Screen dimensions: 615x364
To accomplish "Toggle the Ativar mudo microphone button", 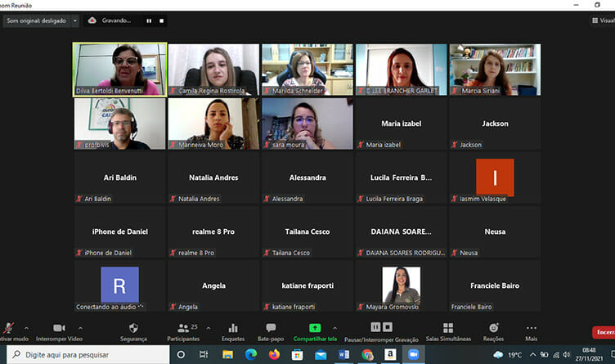I will (x=8, y=330).
